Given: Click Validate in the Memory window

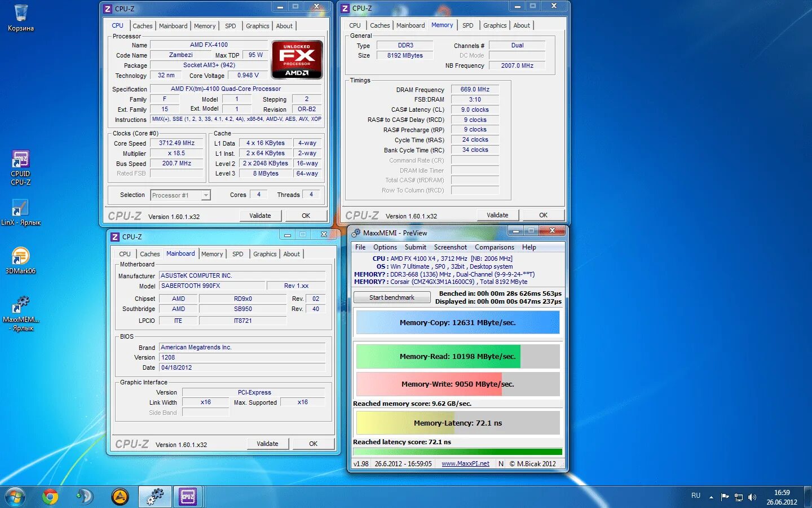Looking at the screenshot, I should (497, 215).
